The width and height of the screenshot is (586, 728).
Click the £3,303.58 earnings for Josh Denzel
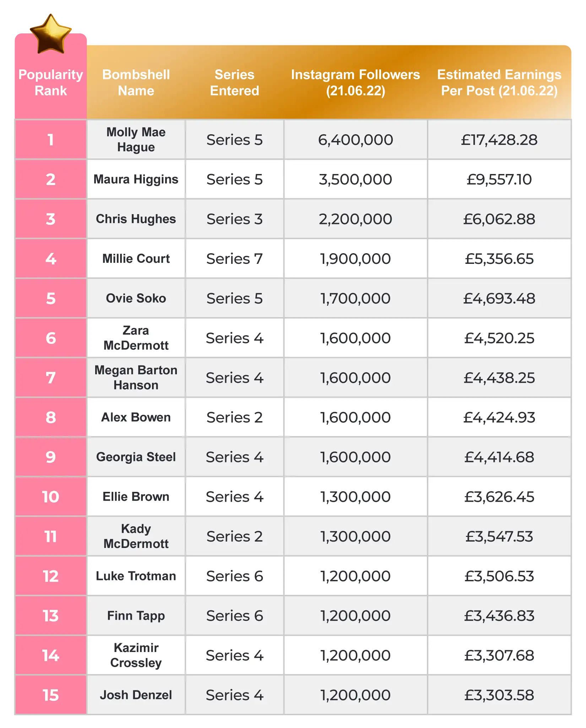pos(499,695)
